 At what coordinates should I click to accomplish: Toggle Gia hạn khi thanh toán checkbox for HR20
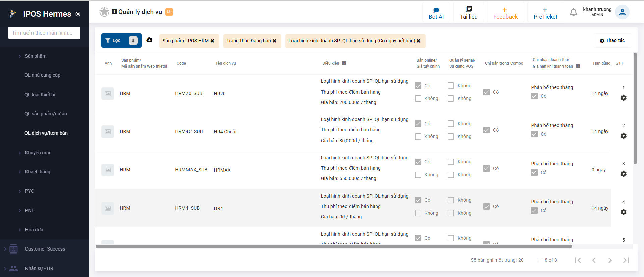(x=534, y=96)
